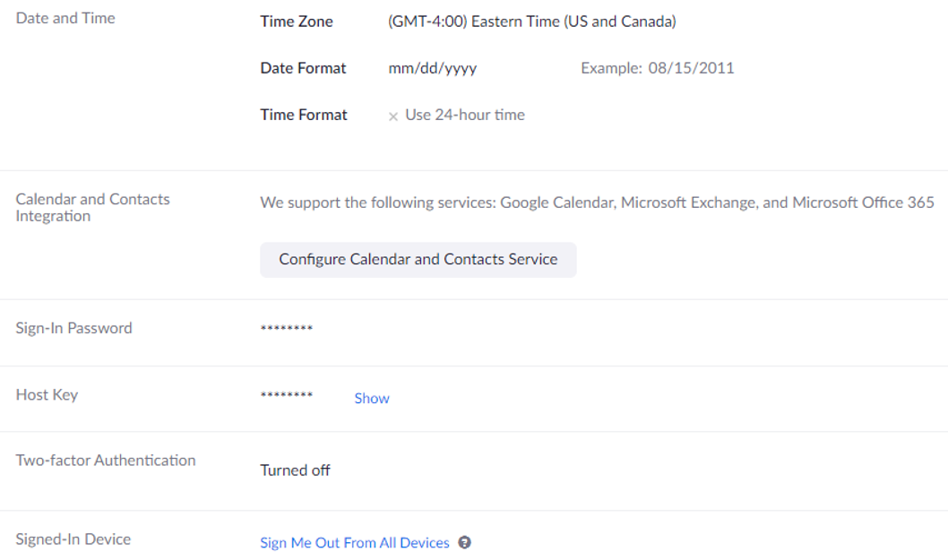
Task: Open the help tooltip icon beside Sign Me Out
Action: (465, 542)
